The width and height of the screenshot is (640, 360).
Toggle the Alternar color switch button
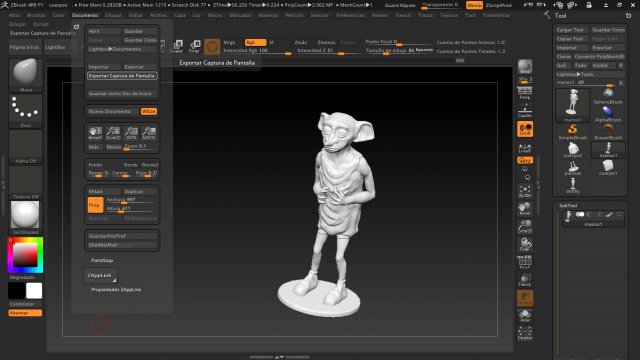coord(25,313)
